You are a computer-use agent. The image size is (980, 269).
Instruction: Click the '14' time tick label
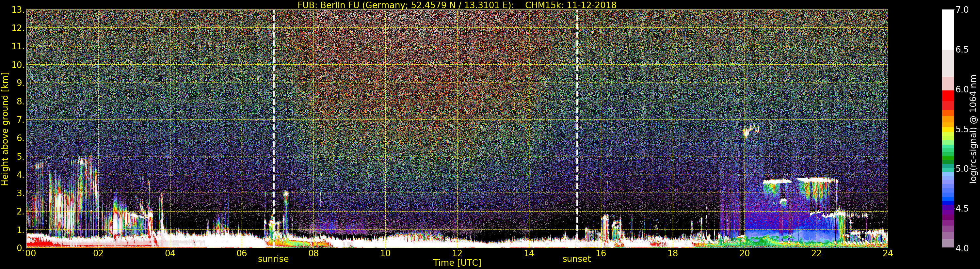pos(529,253)
